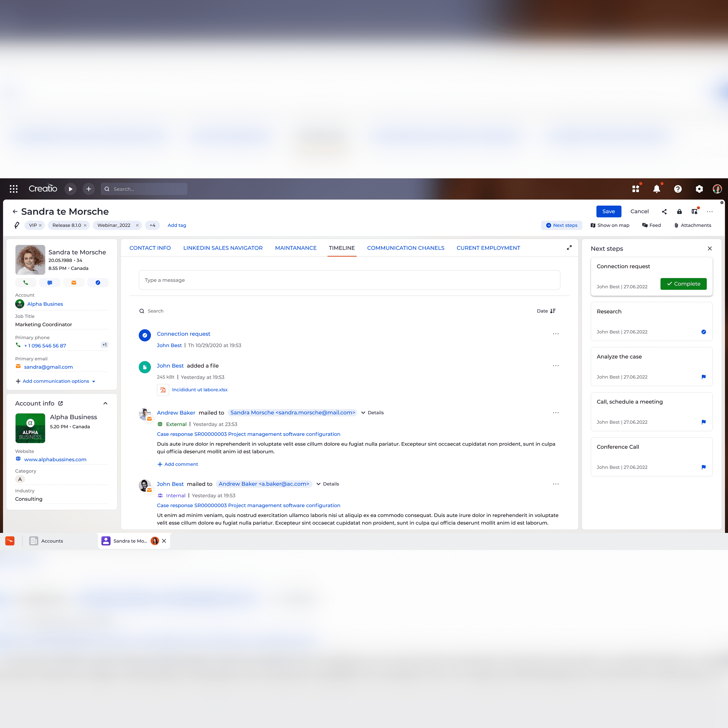Click the orange email icon under profile
This screenshot has height=728, width=728.
pyautogui.click(x=74, y=283)
